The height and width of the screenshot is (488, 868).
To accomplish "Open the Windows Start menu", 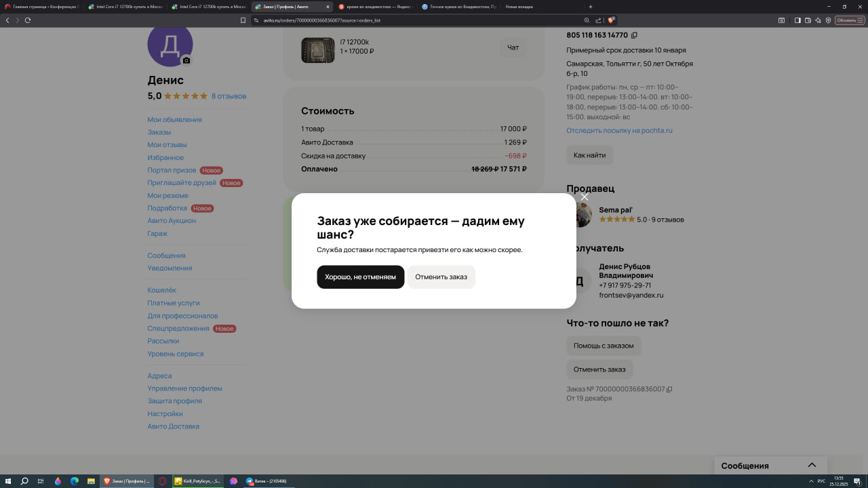I will [8, 481].
